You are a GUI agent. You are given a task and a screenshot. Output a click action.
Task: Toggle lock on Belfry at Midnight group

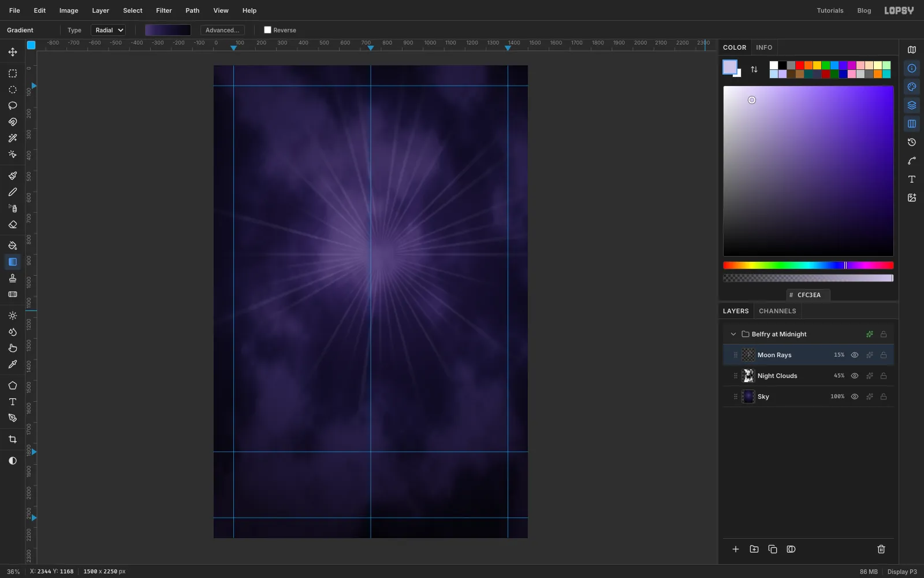884,334
